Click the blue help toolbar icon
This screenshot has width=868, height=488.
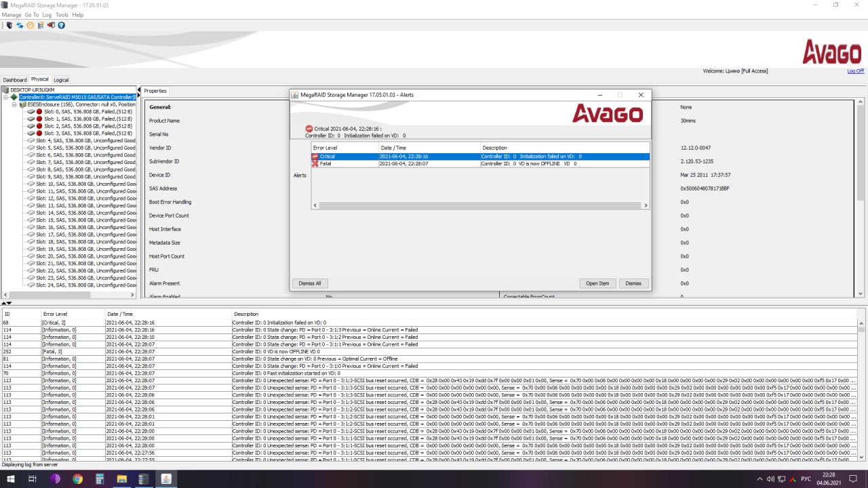pos(62,25)
